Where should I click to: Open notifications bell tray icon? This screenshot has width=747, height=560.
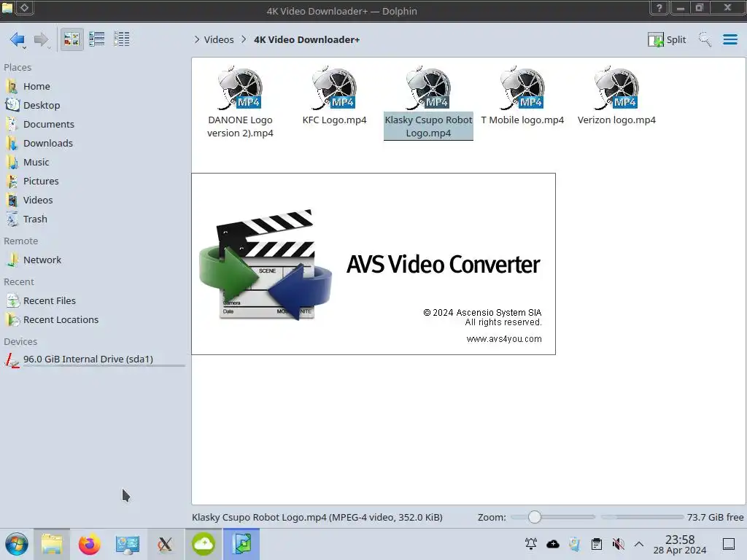(531, 544)
